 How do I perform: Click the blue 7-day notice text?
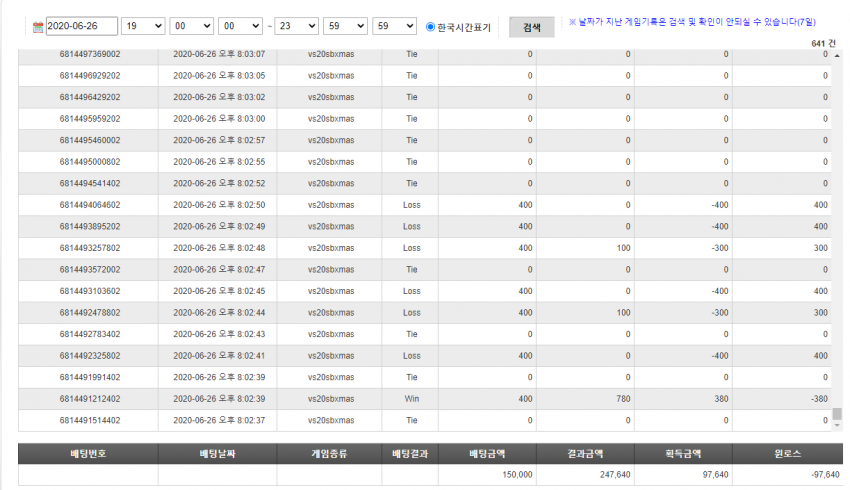692,22
